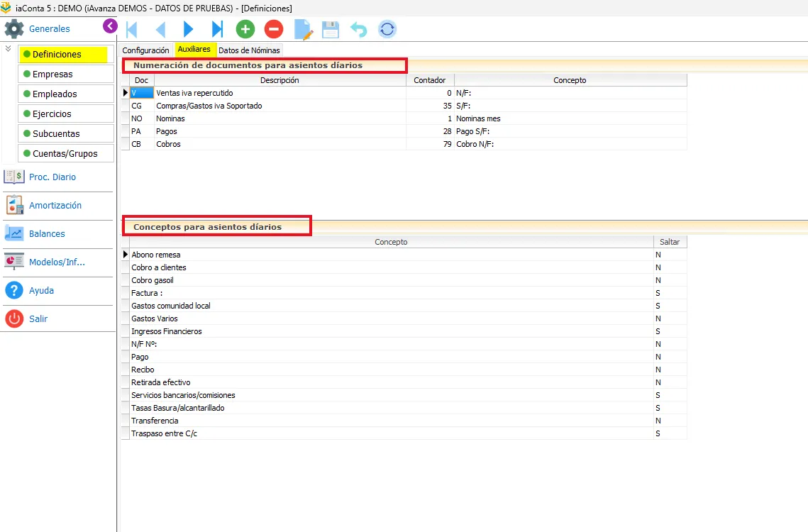Collapse Generales submenu double chevron
This screenshot has width=808, height=532.
pos(9,48)
